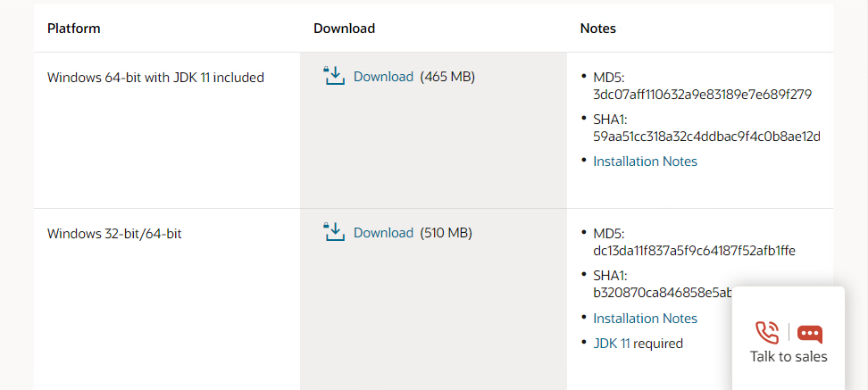Click the phone call icon in sales widget
The image size is (868, 390).
coord(767,333)
